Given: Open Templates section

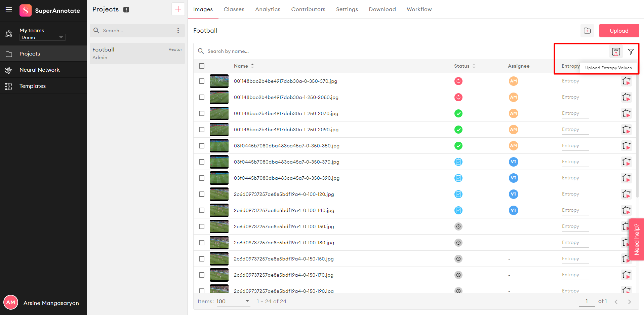Looking at the screenshot, I should pyautogui.click(x=43, y=86).
